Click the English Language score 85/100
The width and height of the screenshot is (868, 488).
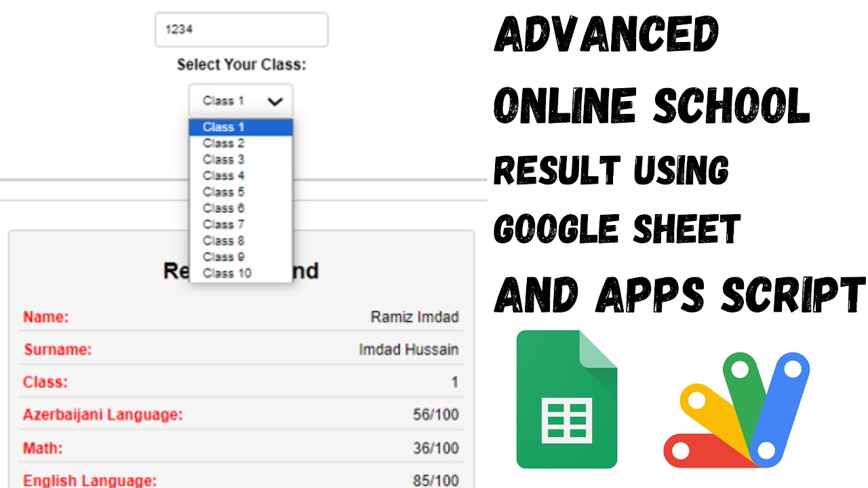point(435,481)
